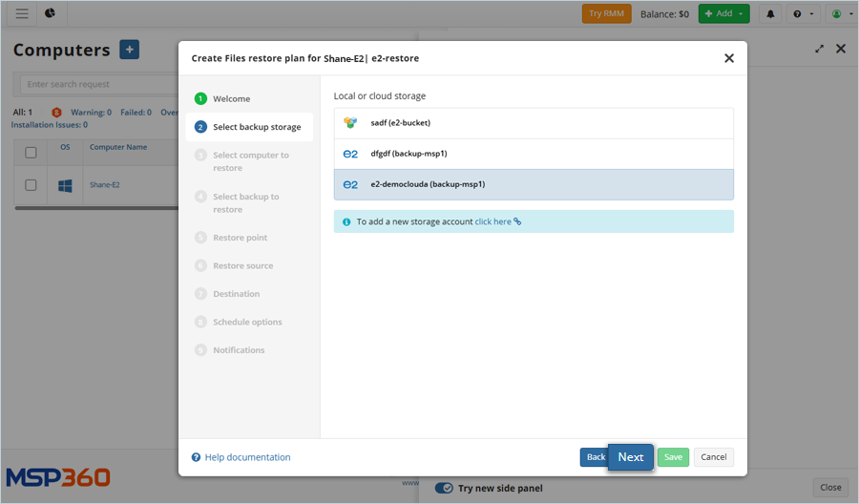Toggle the Try new side panel switch
This screenshot has width=859, height=504.
[444, 488]
